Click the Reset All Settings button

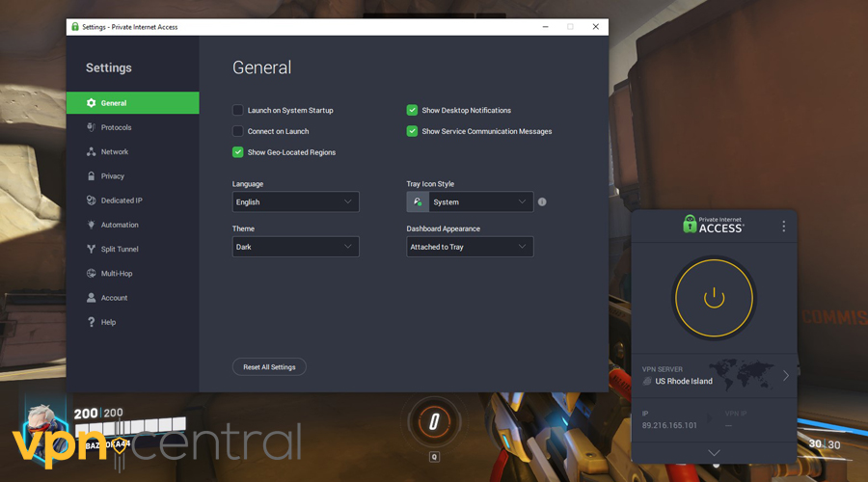[x=269, y=367]
